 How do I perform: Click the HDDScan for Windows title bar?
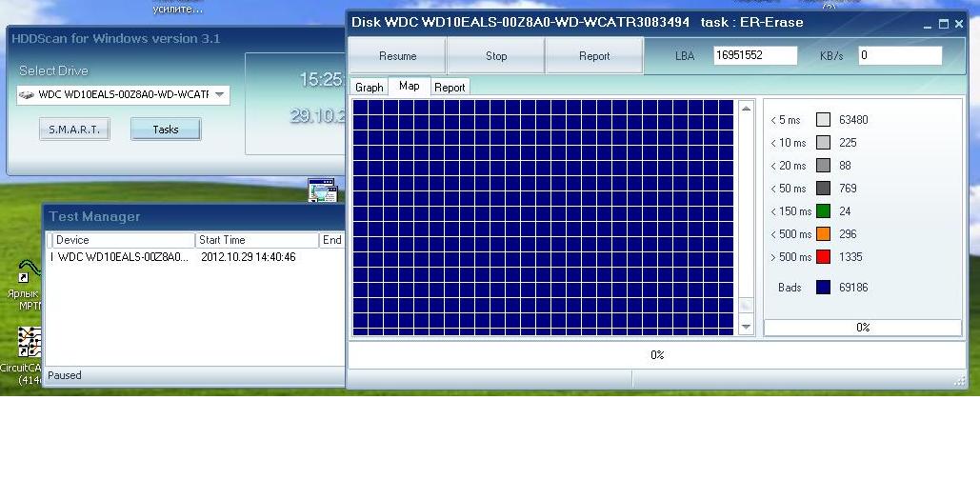175,38
